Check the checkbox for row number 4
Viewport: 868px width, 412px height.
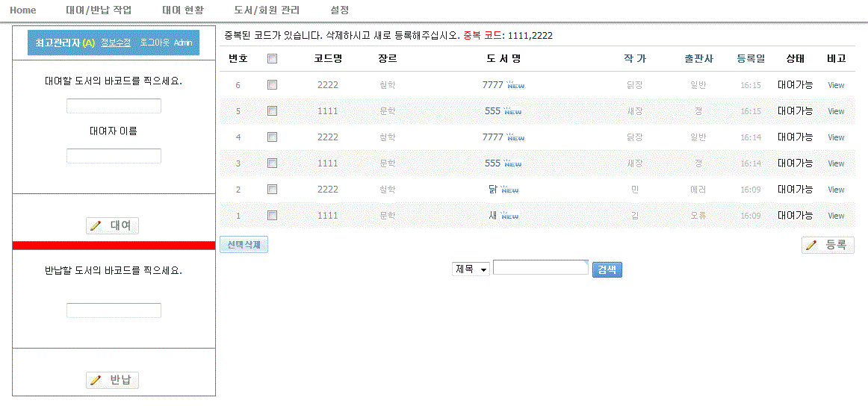[272, 137]
